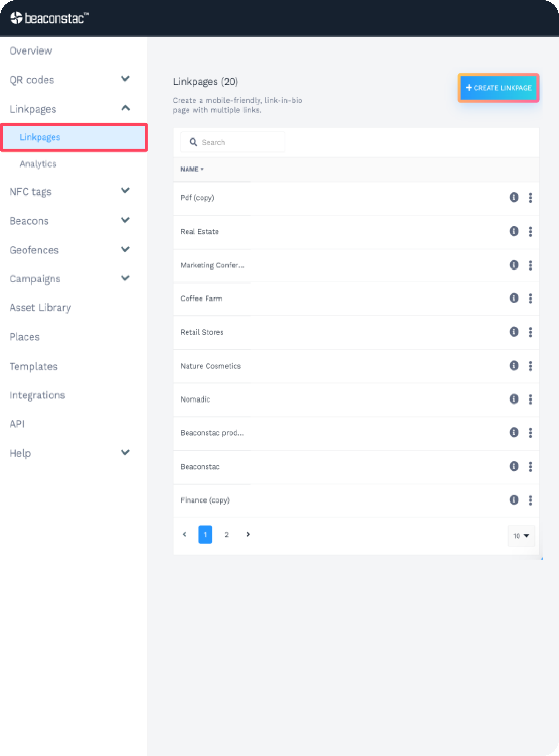559x756 pixels.
Task: Open Pdf (copy) linkpage
Action: [x=197, y=198]
